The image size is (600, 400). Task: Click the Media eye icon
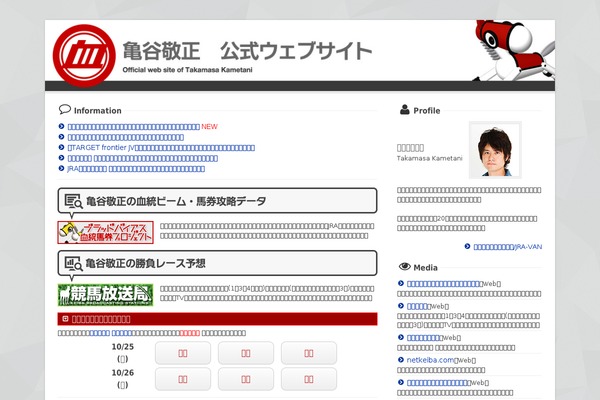click(x=404, y=267)
